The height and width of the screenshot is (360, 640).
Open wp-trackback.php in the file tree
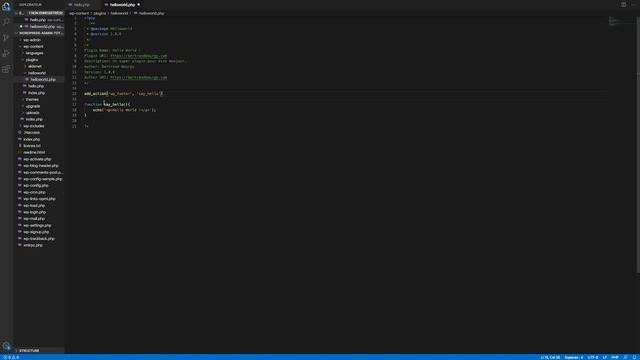tap(39, 239)
